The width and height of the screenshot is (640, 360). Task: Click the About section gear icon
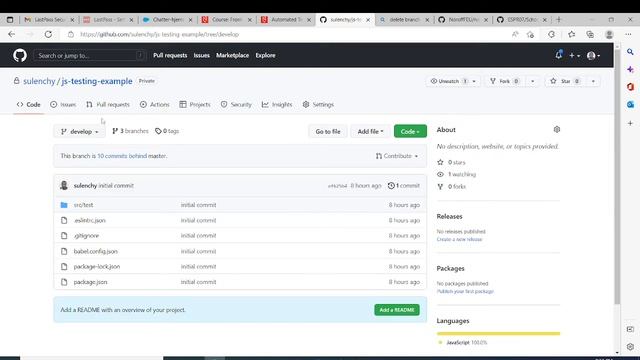click(x=557, y=129)
